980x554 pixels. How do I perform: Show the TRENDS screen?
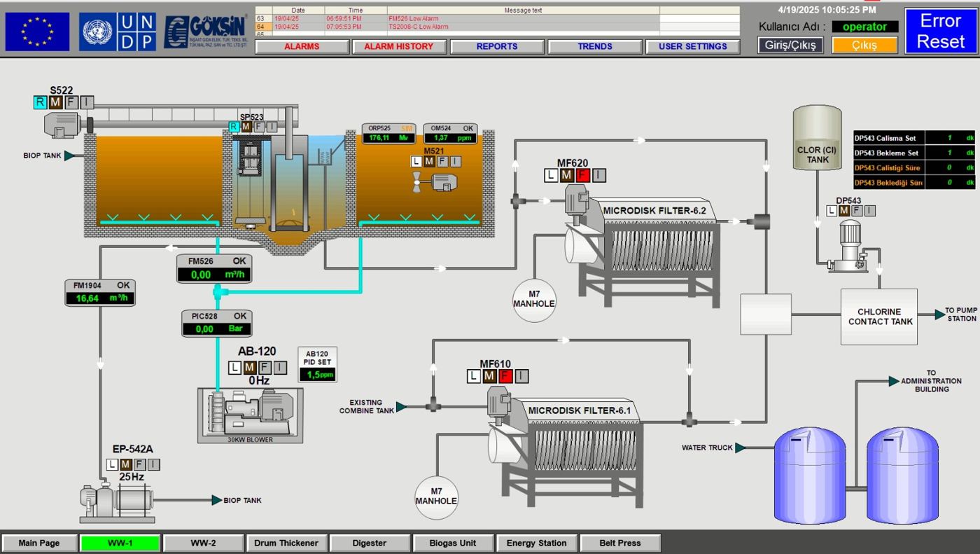[595, 47]
